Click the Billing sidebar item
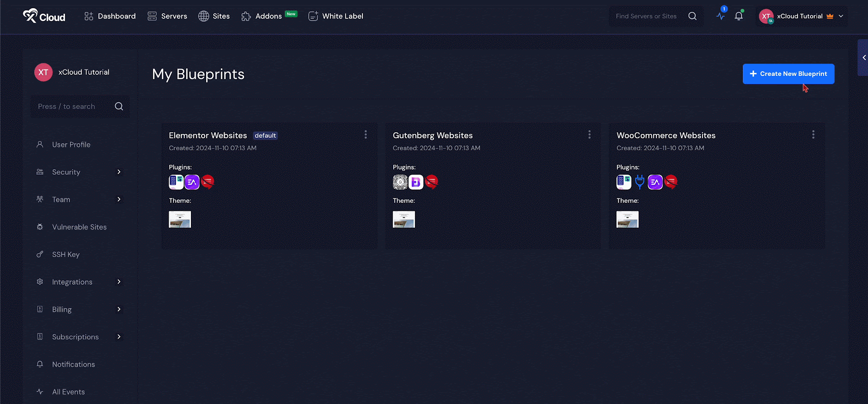This screenshot has height=404, width=868. point(62,310)
